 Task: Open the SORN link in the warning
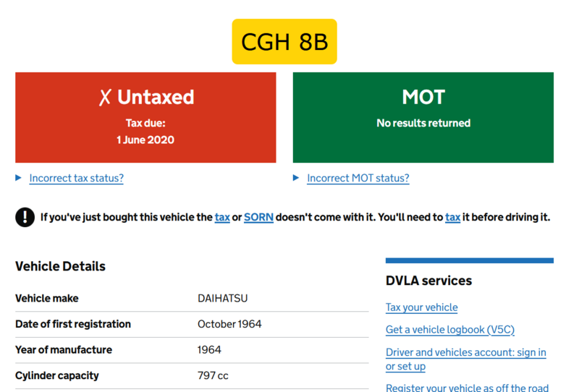point(258,217)
